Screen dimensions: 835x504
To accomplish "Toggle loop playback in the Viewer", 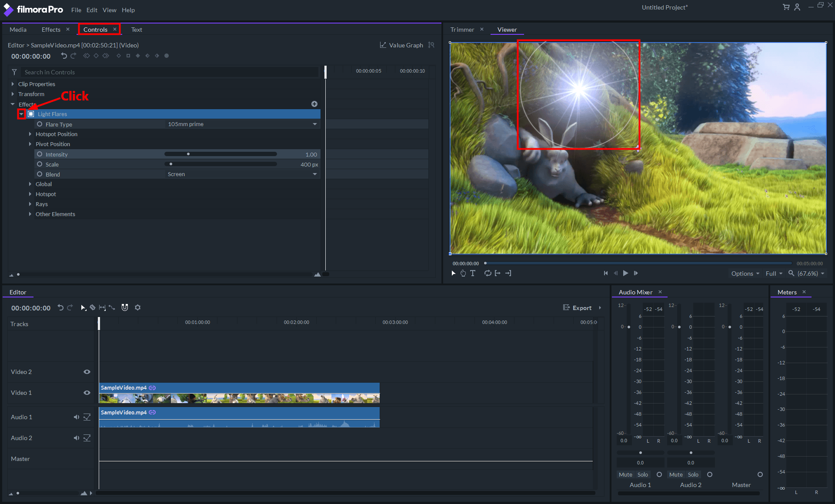I will pos(488,273).
